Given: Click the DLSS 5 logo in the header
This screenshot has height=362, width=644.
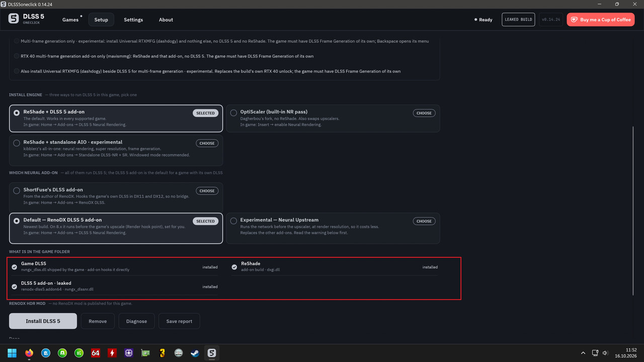Looking at the screenshot, I should click(14, 19).
